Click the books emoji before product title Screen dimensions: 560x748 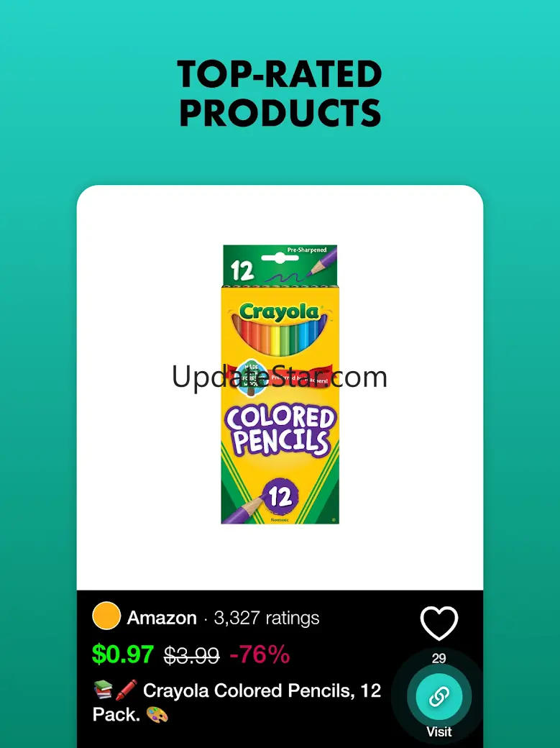[103, 690]
